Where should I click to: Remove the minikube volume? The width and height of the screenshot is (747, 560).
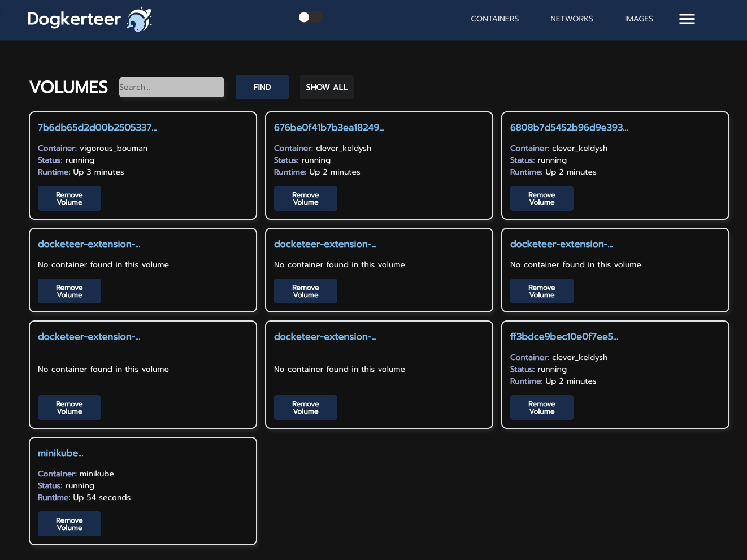(x=70, y=524)
